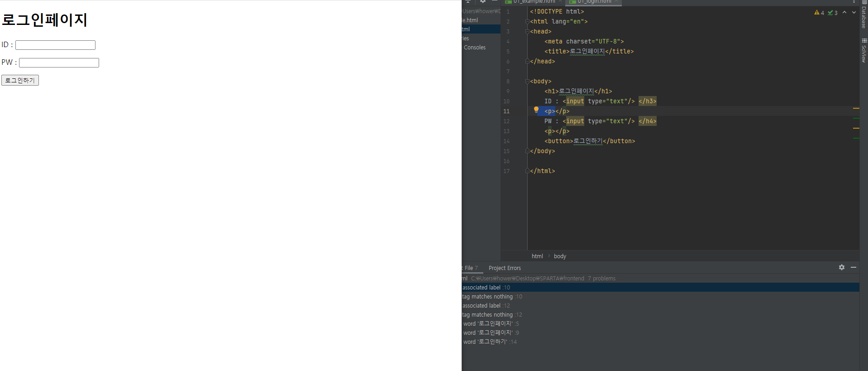Select the highlighted html file in project tree

coord(481,29)
